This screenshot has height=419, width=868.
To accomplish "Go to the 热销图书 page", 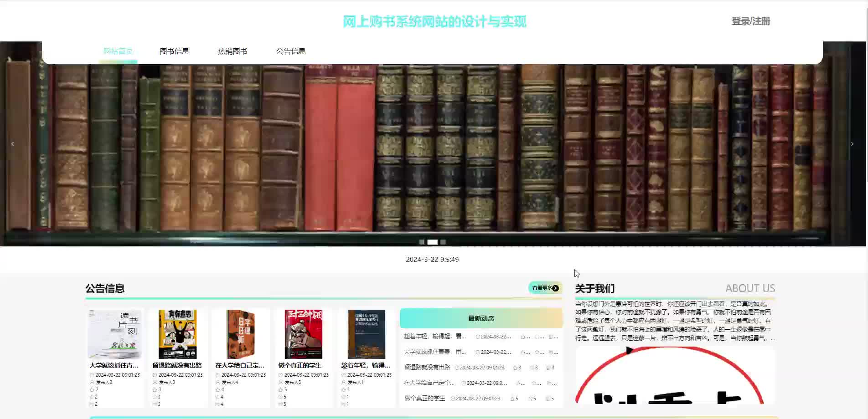I will [232, 51].
